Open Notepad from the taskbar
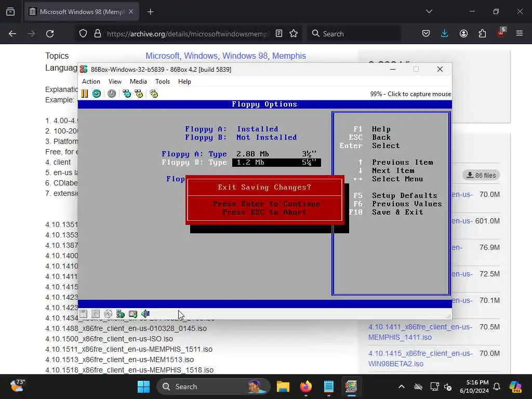This screenshot has width=532, height=399. coord(328,387)
